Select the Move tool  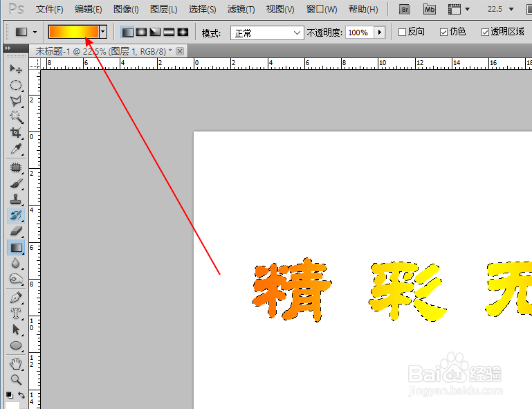pos(16,69)
